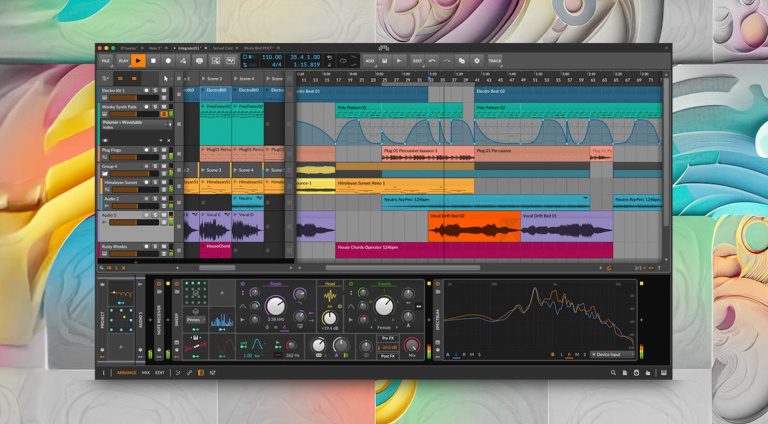Open the EDIT menu in the top toolbar
The height and width of the screenshot is (424, 768).
click(417, 61)
